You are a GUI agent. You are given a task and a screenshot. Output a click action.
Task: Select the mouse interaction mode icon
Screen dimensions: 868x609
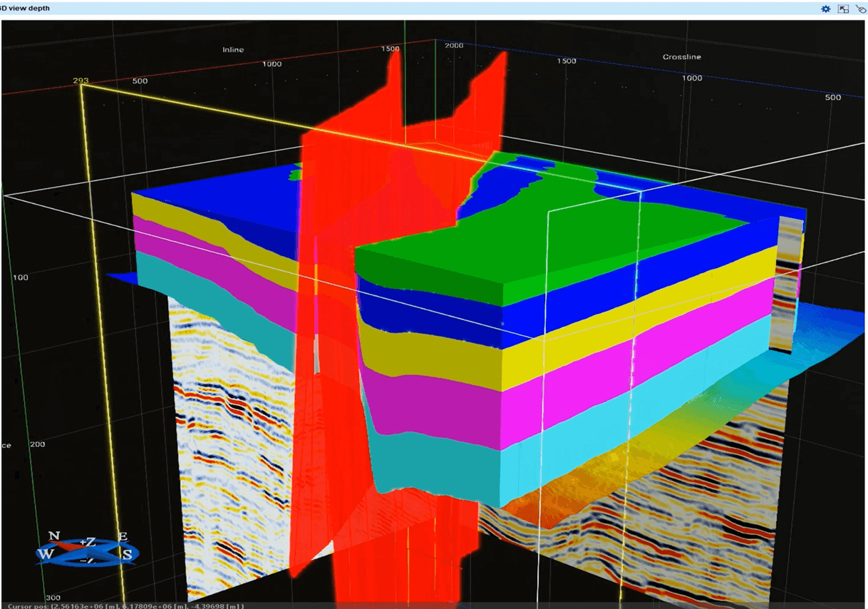860,9
